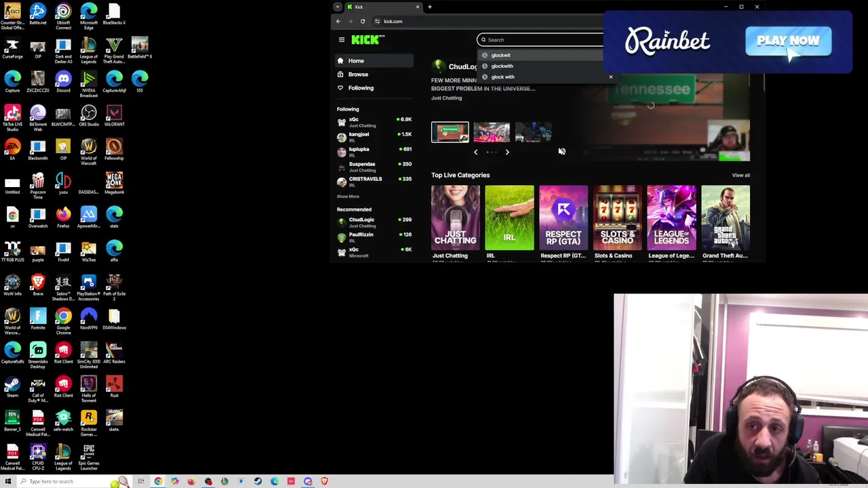Select the 'glock with' search suggestion

502,77
